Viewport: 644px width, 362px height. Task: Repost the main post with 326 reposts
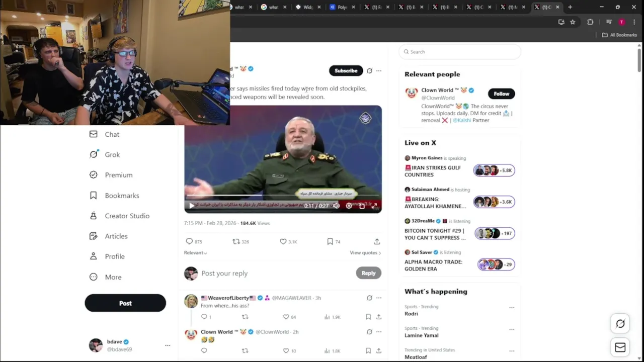coord(240,242)
